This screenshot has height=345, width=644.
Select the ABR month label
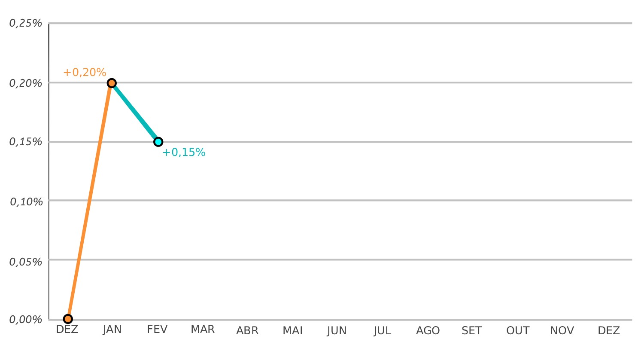coord(247,330)
